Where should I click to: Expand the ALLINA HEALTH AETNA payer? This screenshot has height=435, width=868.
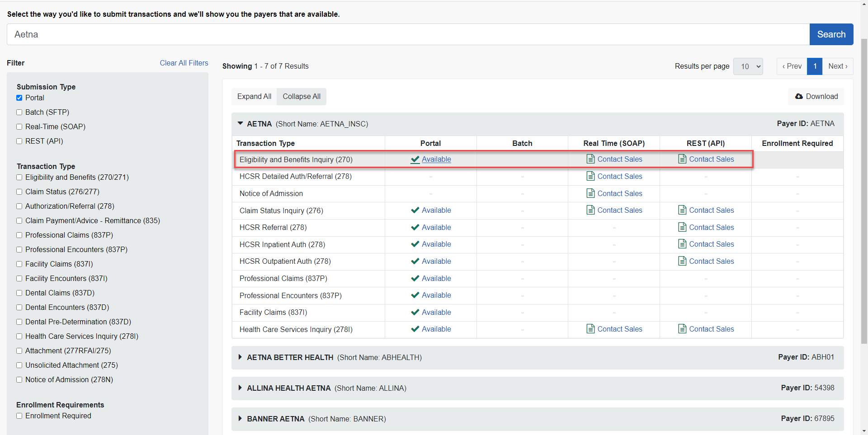pyautogui.click(x=240, y=388)
